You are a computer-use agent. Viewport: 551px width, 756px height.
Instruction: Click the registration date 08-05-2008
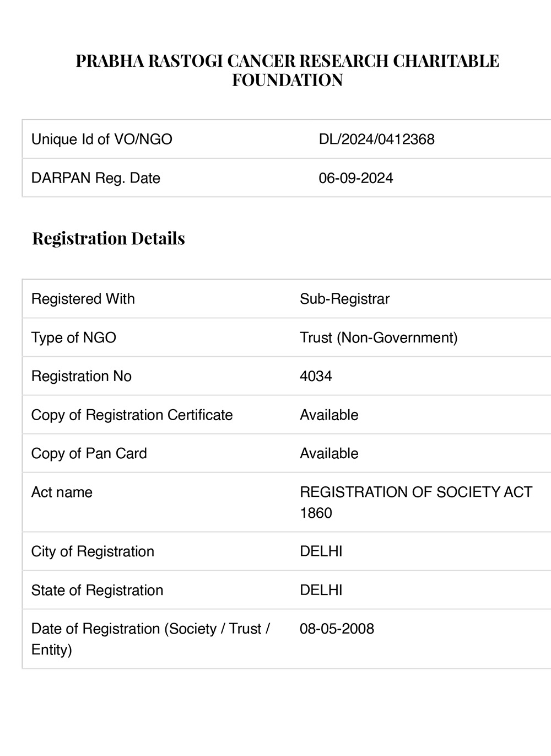(337, 629)
